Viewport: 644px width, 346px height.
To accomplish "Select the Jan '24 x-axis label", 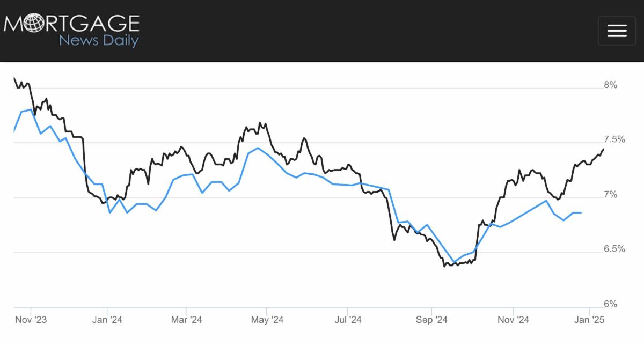I will click(x=107, y=320).
